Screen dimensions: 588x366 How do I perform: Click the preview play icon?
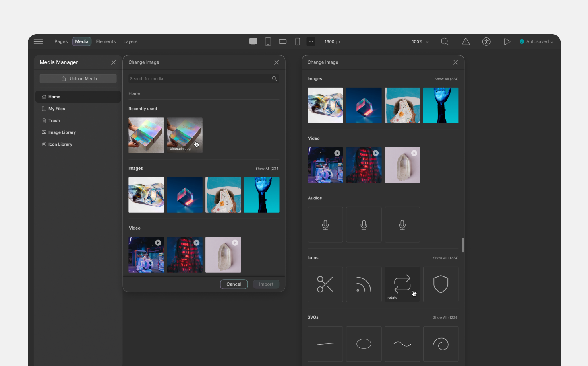(x=507, y=41)
